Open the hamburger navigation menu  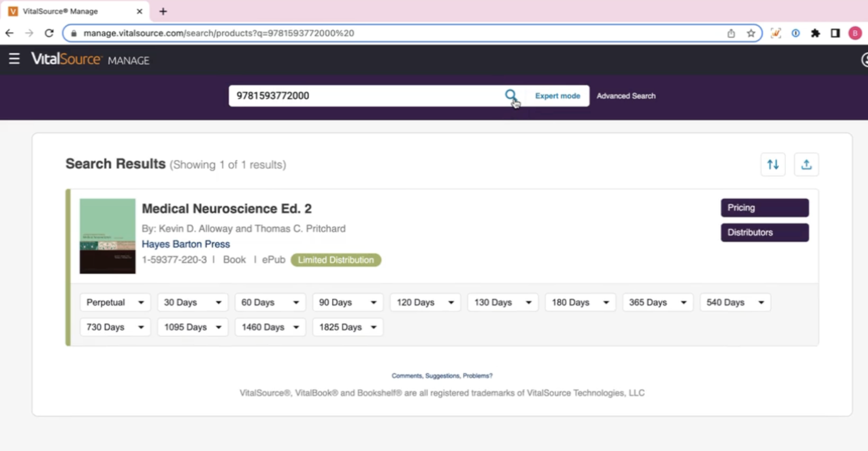coord(14,59)
